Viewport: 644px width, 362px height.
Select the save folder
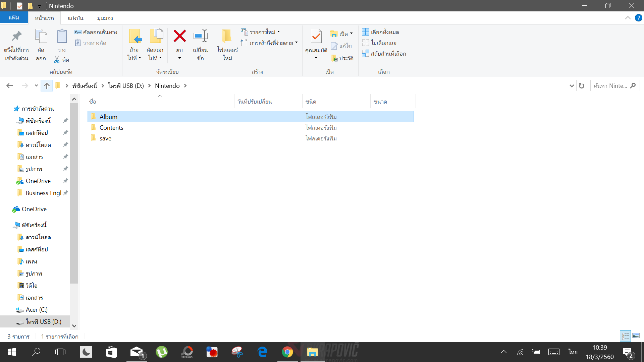(x=250, y=138)
